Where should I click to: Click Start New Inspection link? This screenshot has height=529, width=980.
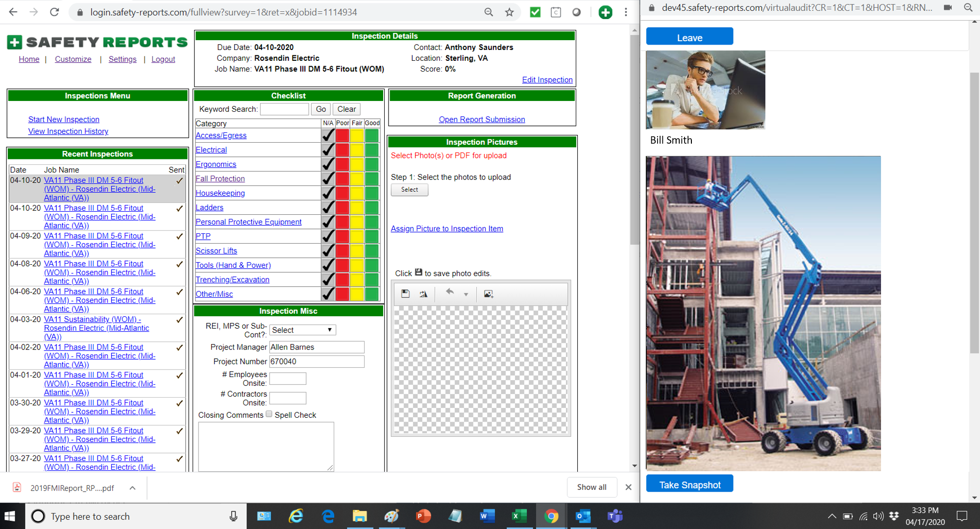(x=64, y=119)
